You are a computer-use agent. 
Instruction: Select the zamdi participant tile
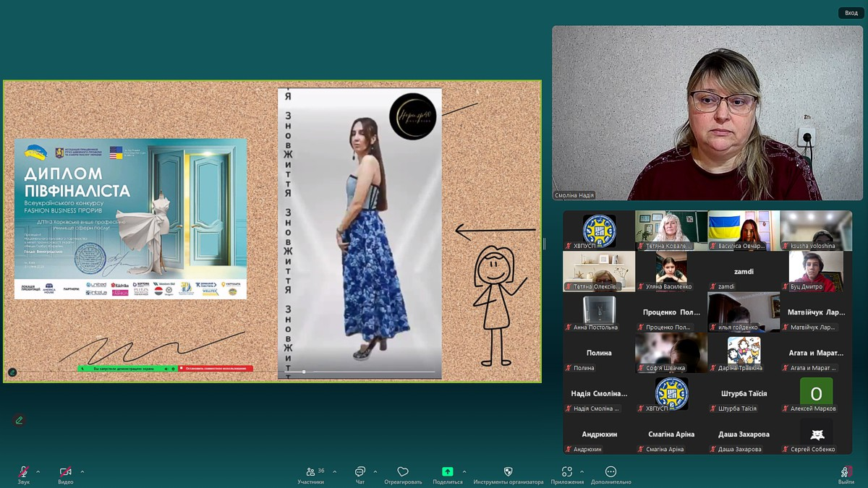coord(744,272)
